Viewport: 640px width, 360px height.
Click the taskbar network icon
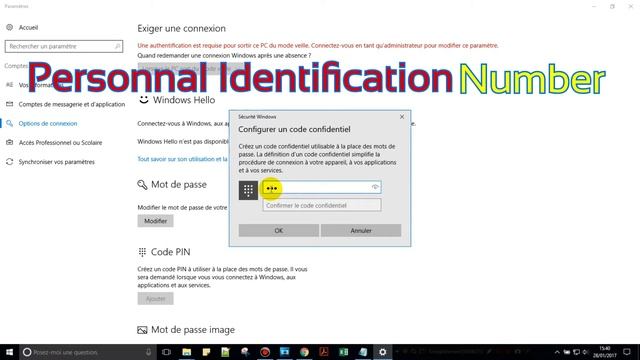576,352
